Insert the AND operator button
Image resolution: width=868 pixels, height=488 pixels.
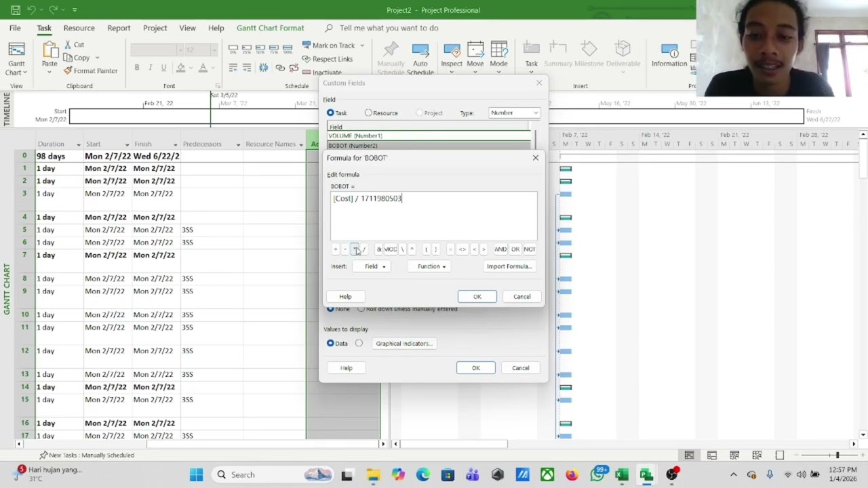pos(500,249)
